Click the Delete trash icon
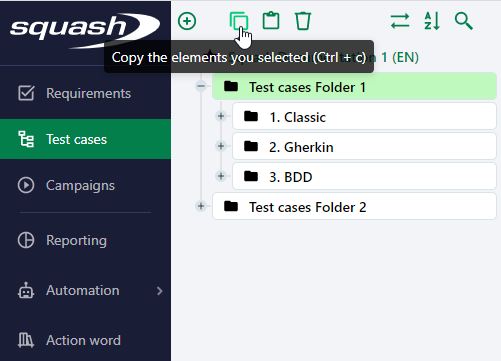This screenshot has height=361, width=501. tap(303, 21)
